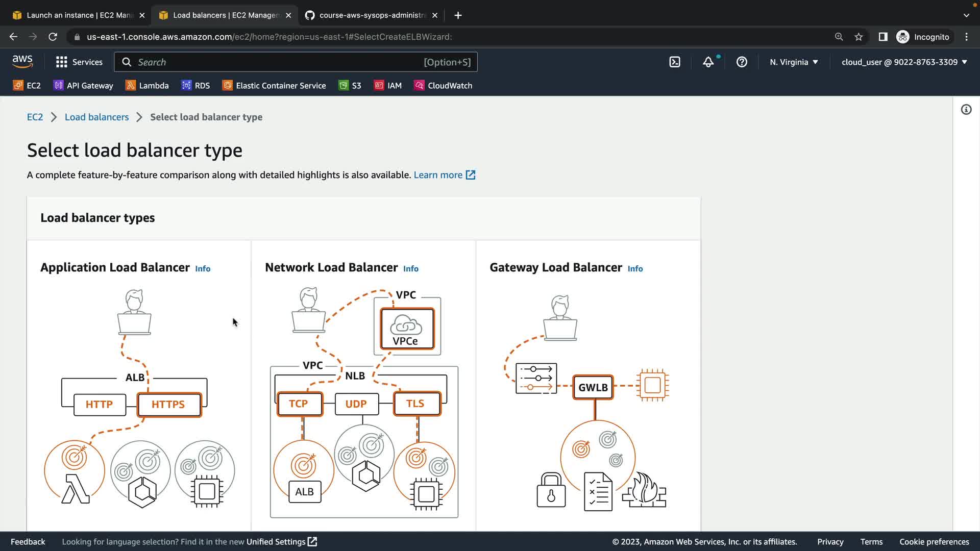
Task: Click the Load balancers breadcrumb link
Action: point(96,117)
